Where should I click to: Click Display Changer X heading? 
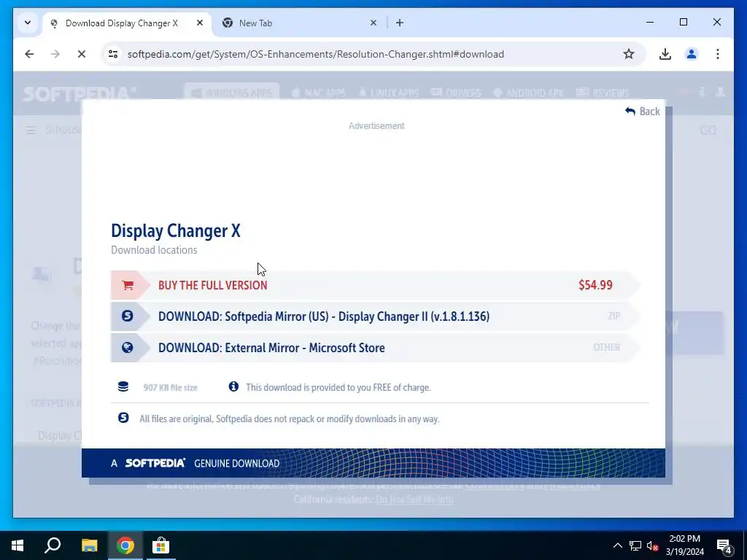pyautogui.click(x=176, y=231)
